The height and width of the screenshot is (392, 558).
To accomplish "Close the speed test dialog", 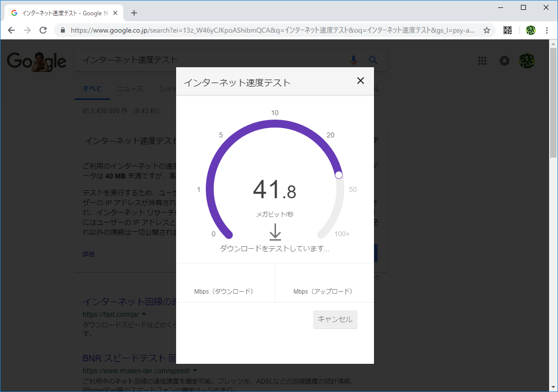I will pos(361,81).
